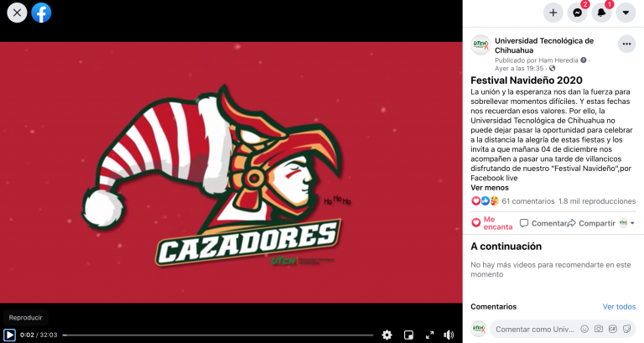Add a GIF to the comment
644x343 pixels.
pos(613,329)
